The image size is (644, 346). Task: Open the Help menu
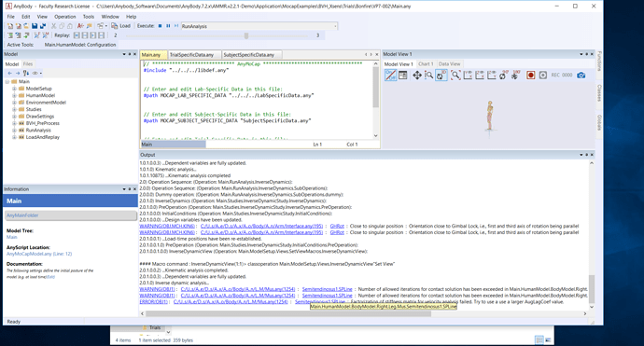(x=131, y=17)
